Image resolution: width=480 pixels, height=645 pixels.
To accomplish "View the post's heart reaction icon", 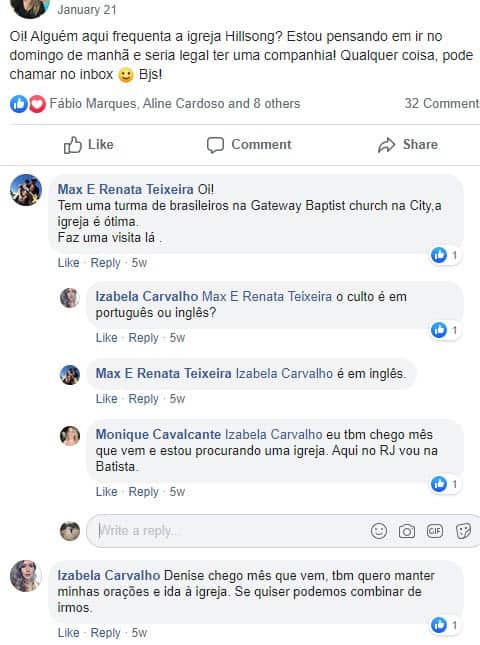I will pyautogui.click(x=37, y=104).
